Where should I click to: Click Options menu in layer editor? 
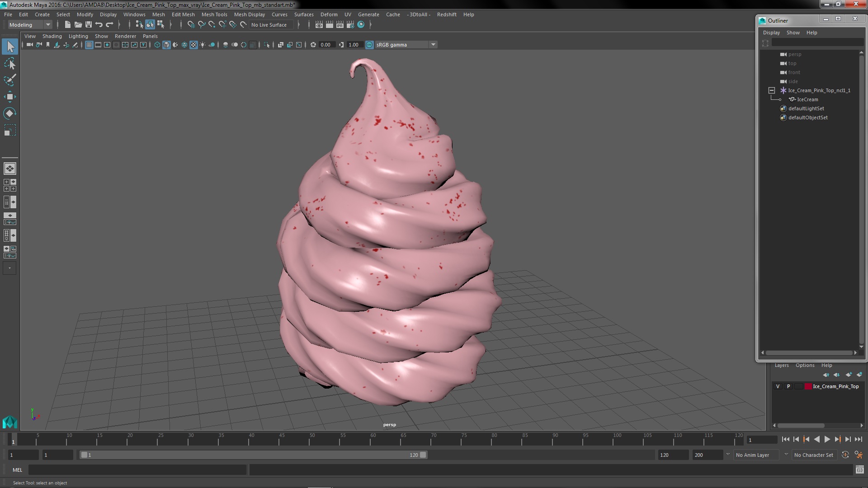805,365
